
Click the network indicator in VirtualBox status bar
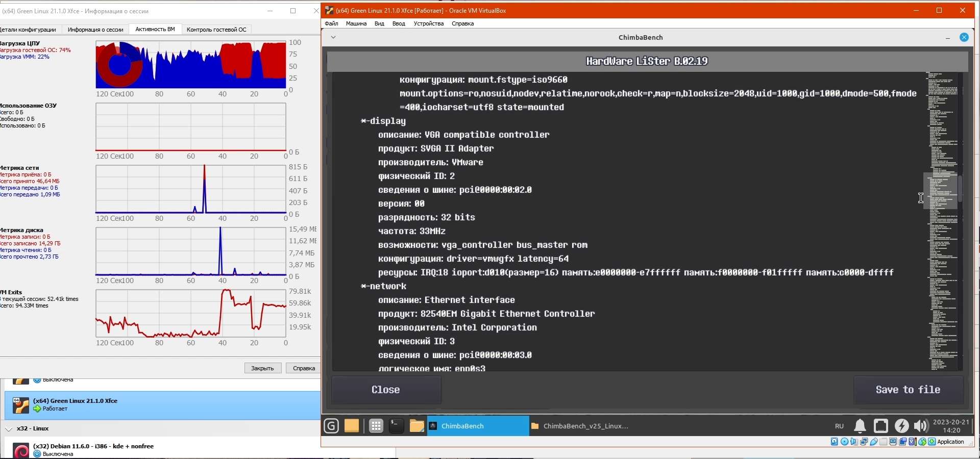(864, 442)
